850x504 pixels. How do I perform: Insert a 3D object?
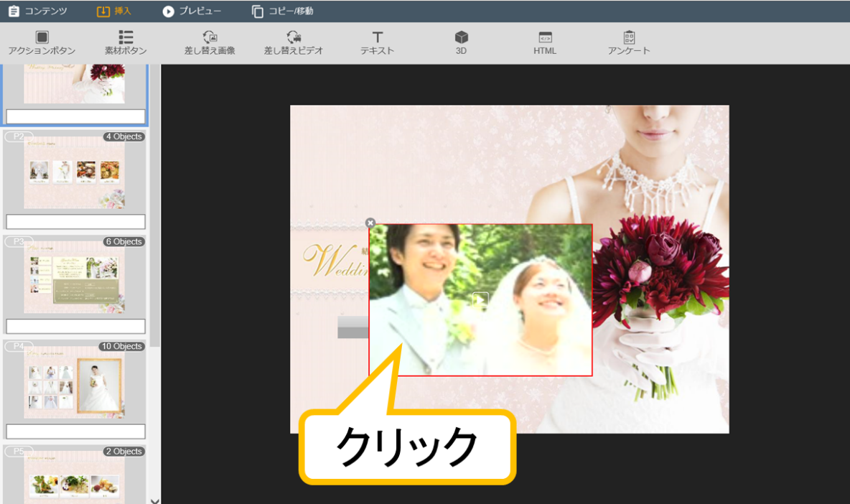[x=461, y=38]
